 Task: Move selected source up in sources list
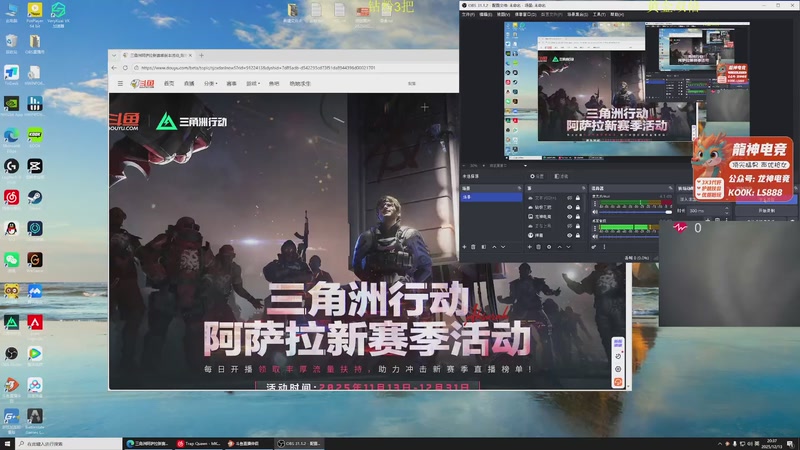560,247
